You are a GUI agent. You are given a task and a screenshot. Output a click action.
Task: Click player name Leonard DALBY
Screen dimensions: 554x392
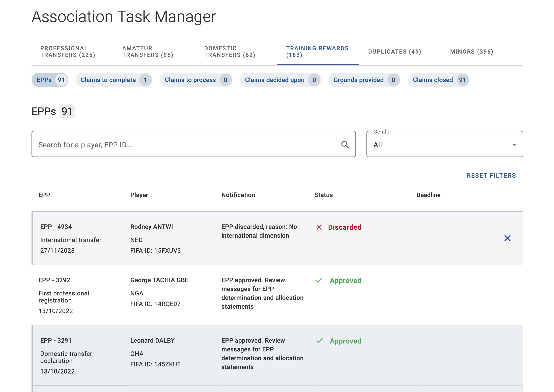point(152,341)
